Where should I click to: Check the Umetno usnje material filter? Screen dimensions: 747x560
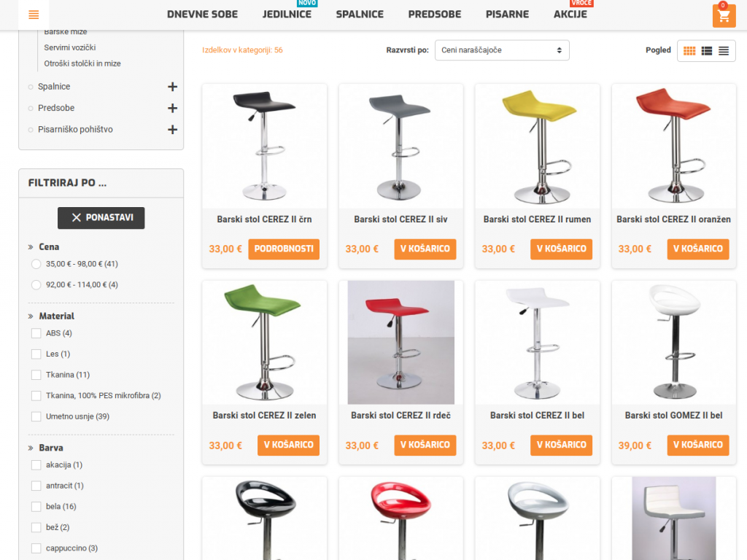36,416
